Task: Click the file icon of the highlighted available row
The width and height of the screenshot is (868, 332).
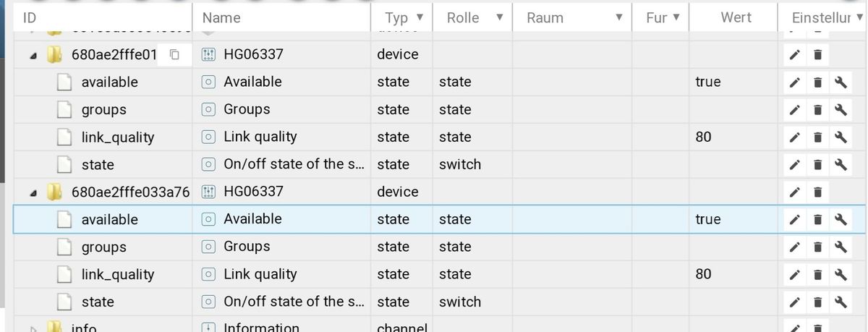Action: (65, 219)
